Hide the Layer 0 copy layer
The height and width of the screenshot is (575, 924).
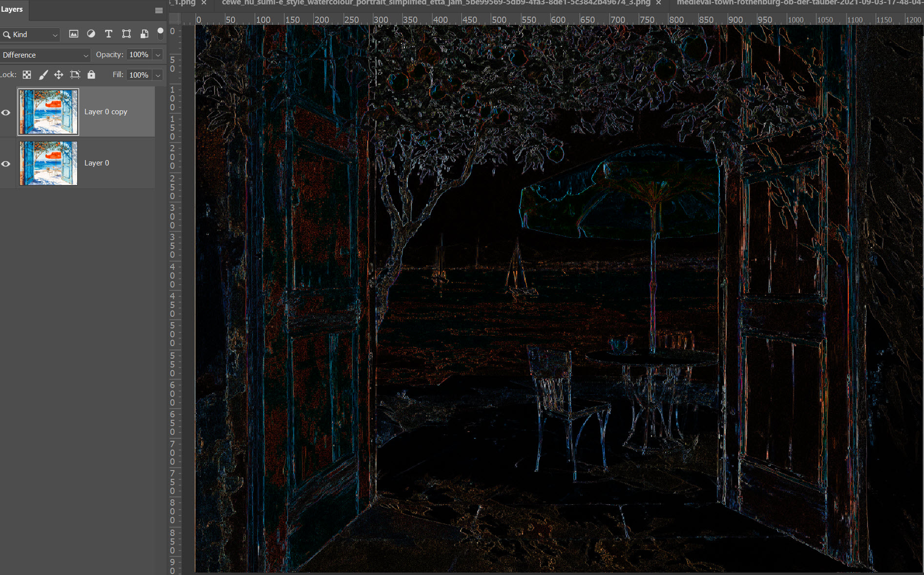(x=6, y=113)
